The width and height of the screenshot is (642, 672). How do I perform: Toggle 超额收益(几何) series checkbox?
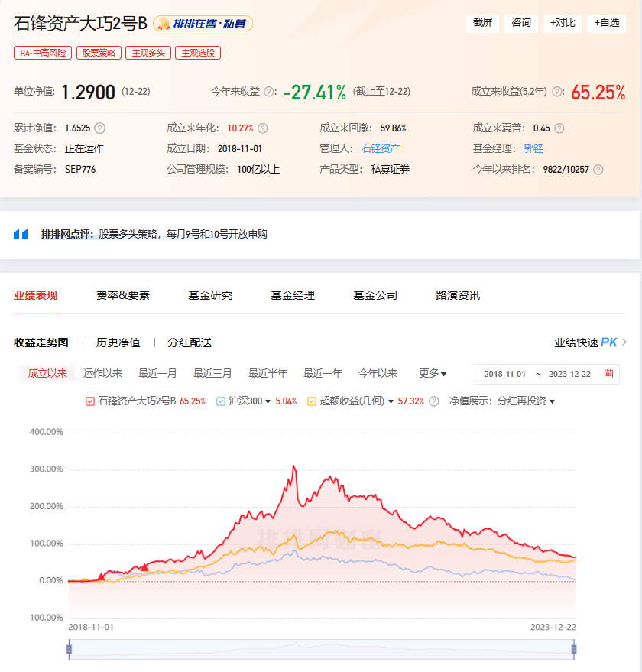[312, 401]
